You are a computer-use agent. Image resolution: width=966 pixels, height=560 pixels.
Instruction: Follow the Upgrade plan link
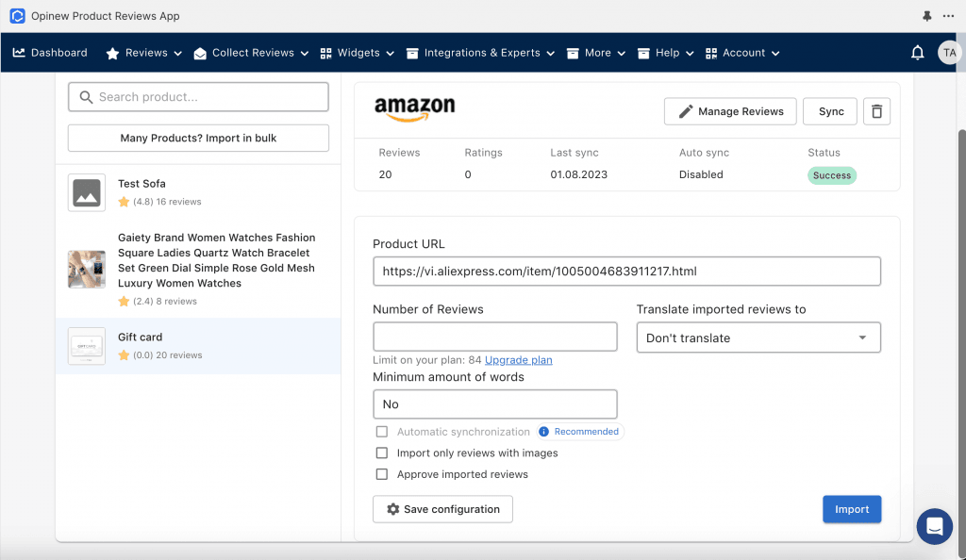[519, 360]
